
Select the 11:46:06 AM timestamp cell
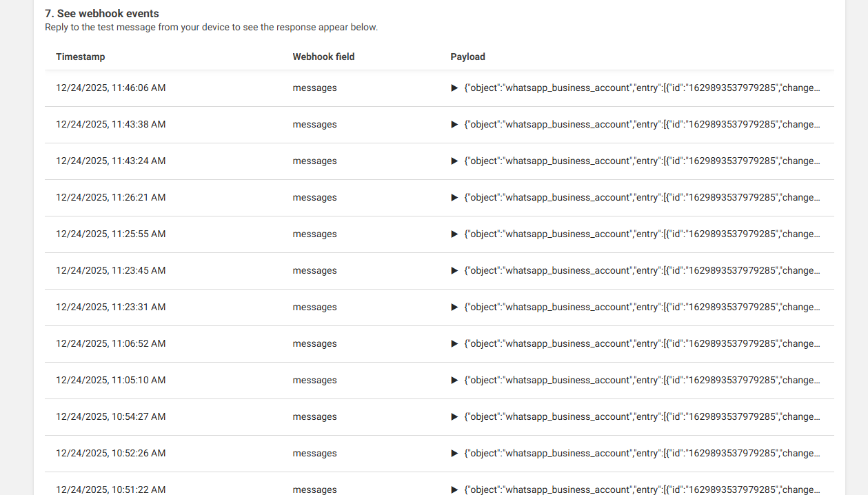click(x=111, y=88)
